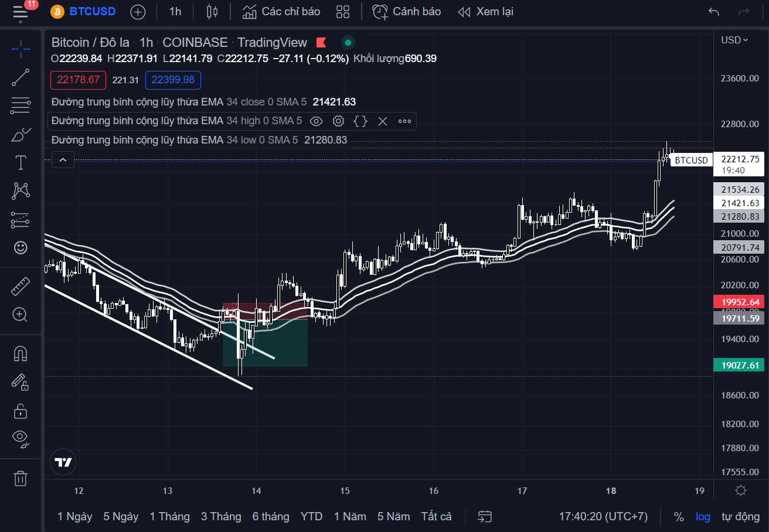Select the ruler measure tool
The width and height of the screenshot is (769, 532).
coord(21,286)
